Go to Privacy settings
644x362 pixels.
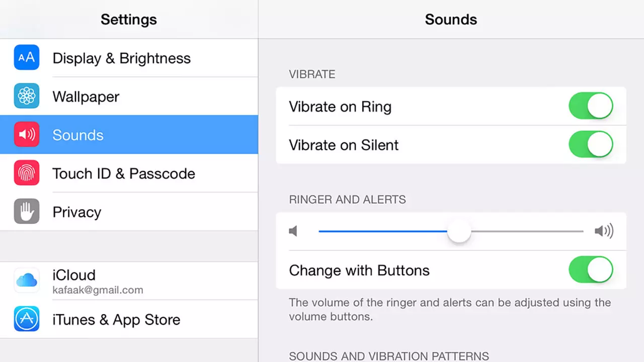pos(129,211)
